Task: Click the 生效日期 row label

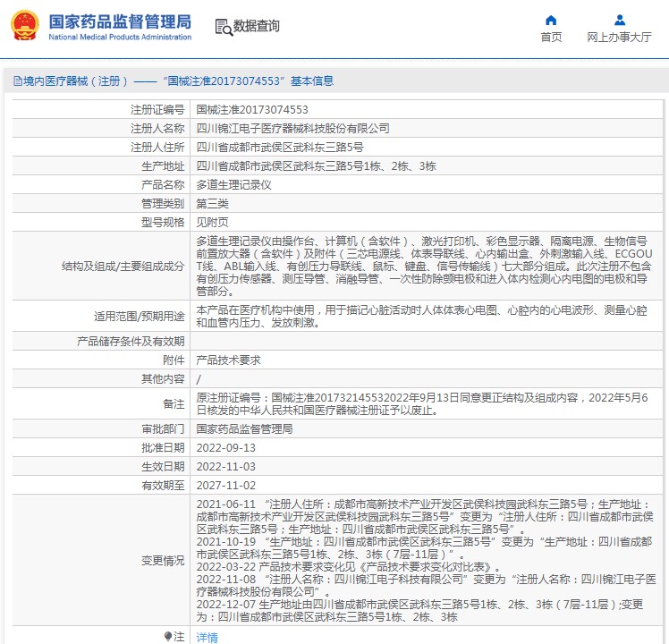Action: [163, 467]
